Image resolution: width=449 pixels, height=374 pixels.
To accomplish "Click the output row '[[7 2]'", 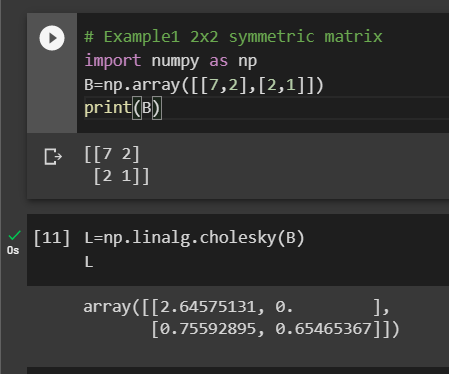I will pos(112,154).
